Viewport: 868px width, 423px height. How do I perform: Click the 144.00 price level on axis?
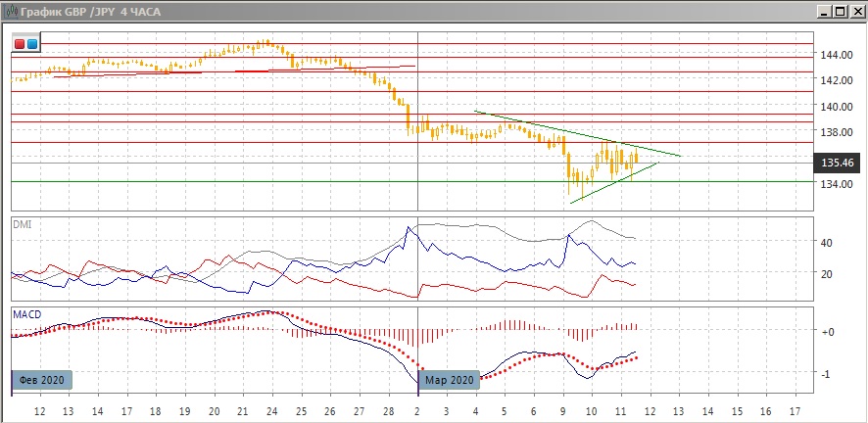point(834,54)
